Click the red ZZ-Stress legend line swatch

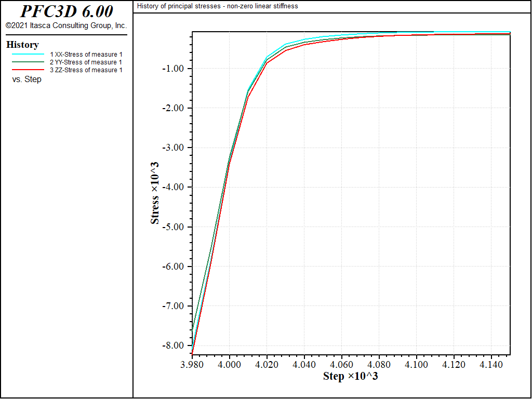pos(28,70)
